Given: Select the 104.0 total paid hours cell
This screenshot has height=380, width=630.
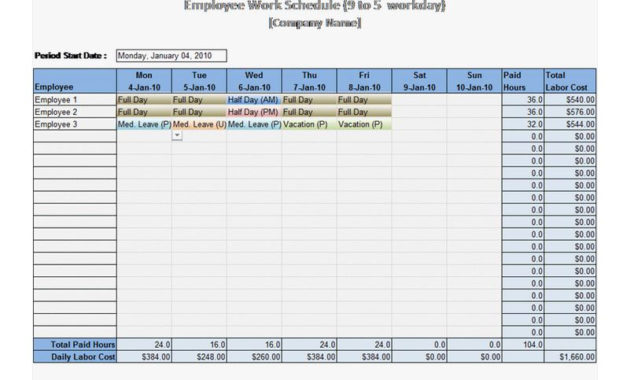Looking at the screenshot, I should coord(523,344).
